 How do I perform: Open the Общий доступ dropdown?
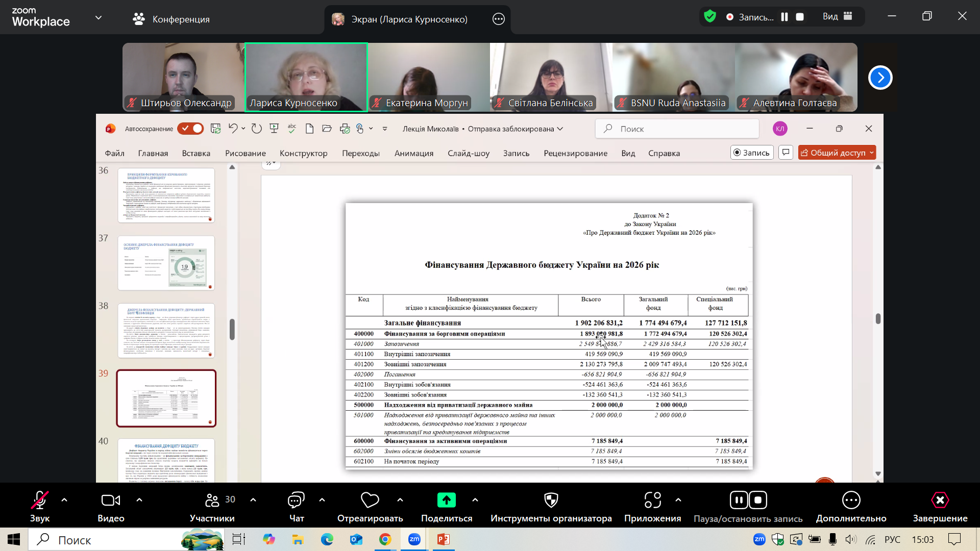872,153
